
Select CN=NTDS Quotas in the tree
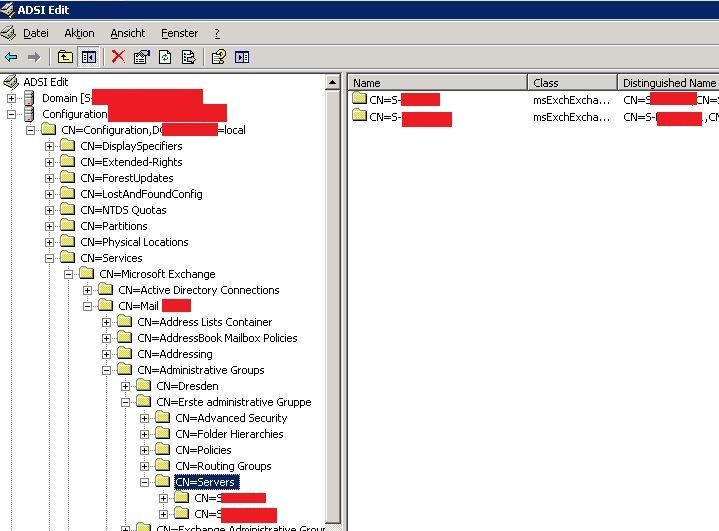[123, 210]
